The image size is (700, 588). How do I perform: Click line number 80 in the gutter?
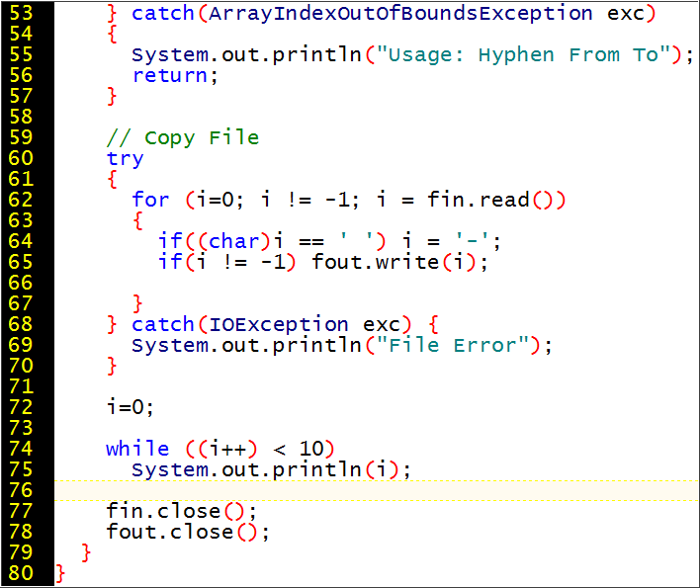click(21, 573)
